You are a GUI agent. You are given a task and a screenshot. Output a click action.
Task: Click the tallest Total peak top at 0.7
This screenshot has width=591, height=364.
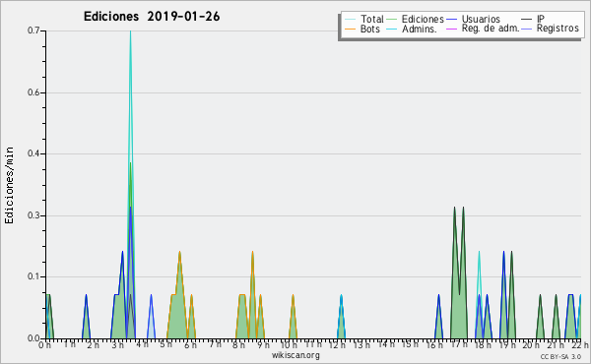coord(130,31)
